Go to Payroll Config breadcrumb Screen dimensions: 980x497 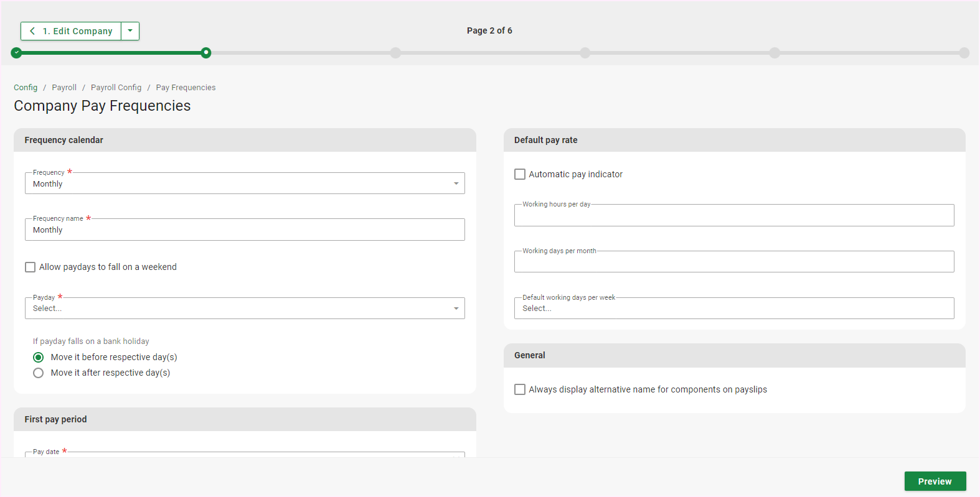point(116,88)
